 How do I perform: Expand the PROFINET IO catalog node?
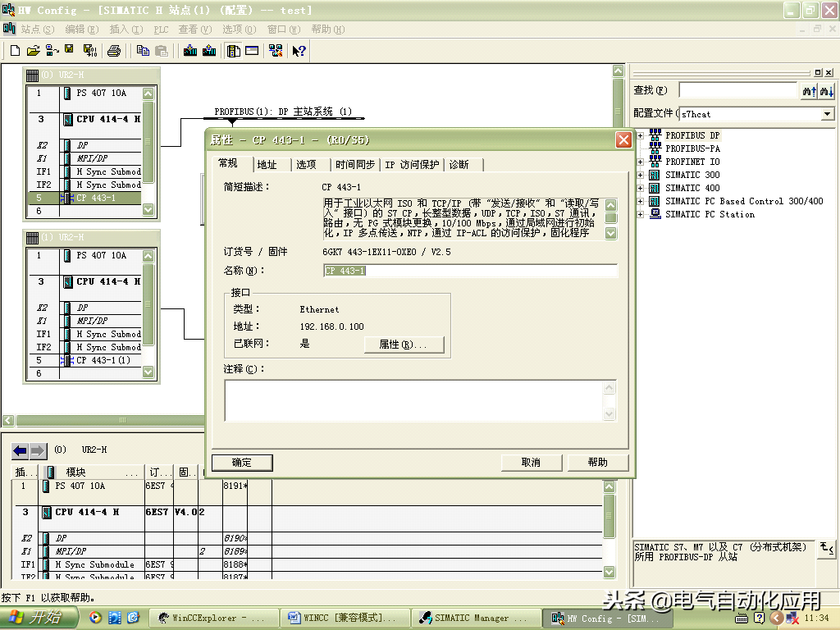point(640,162)
